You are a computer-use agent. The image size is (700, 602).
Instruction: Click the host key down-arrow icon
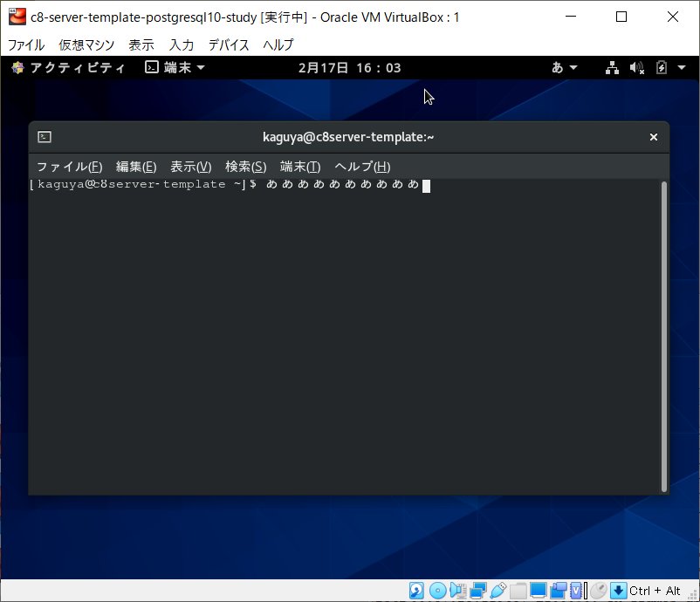coord(618,591)
